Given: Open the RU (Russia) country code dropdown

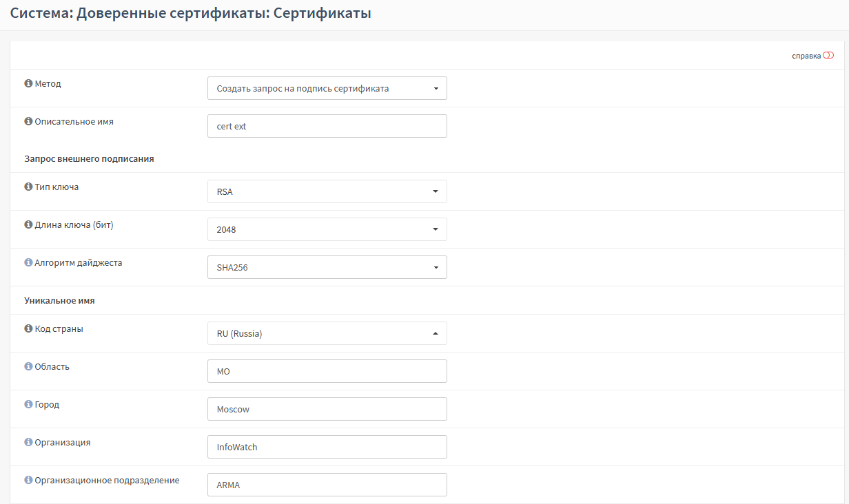Looking at the screenshot, I should pos(327,333).
